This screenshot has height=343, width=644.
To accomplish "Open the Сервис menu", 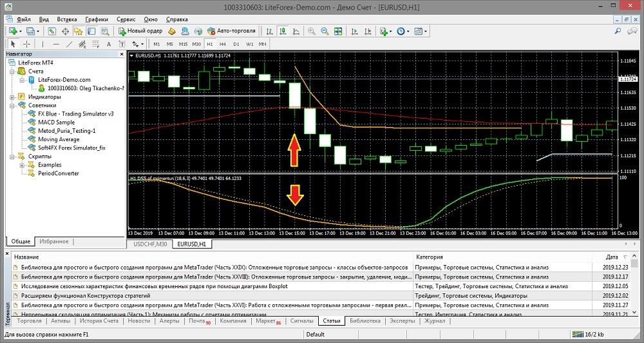I will (x=126, y=19).
